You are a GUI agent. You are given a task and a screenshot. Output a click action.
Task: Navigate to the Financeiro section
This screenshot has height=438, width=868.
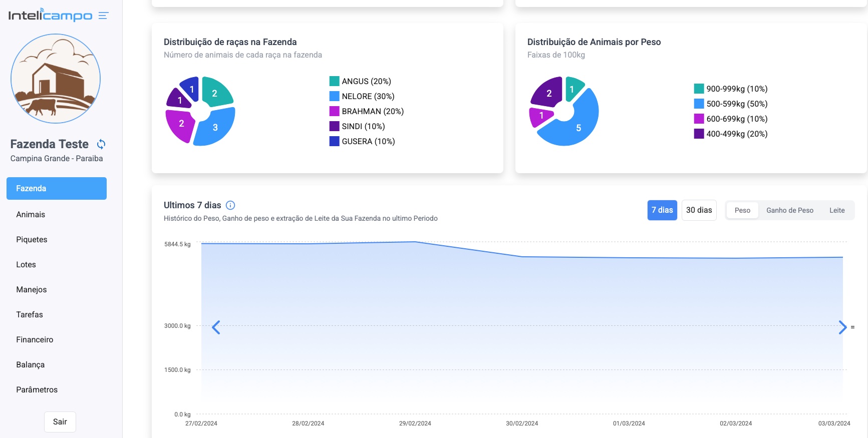click(35, 339)
